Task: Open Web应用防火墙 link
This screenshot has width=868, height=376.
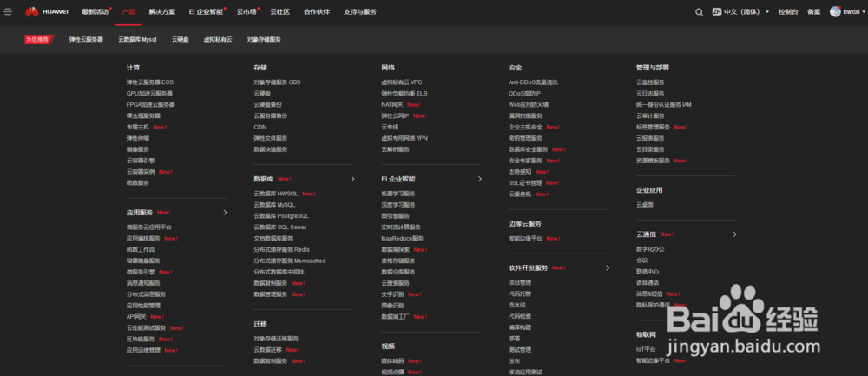Action: [529, 105]
